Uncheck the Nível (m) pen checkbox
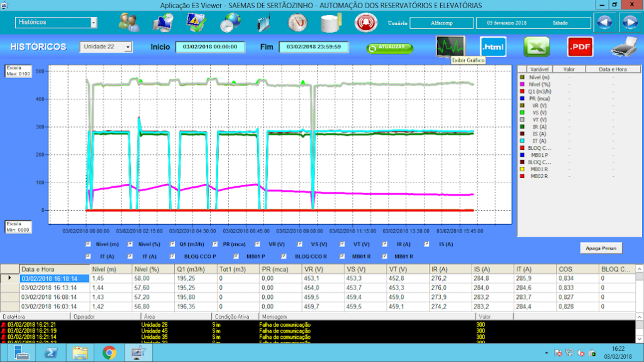 click(87, 244)
